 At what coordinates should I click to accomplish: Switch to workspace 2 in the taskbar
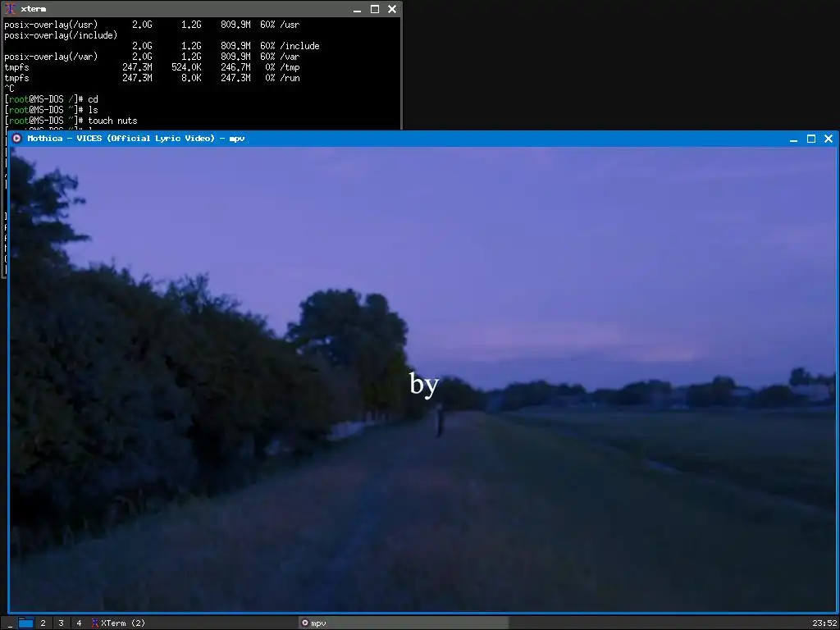tap(43, 623)
